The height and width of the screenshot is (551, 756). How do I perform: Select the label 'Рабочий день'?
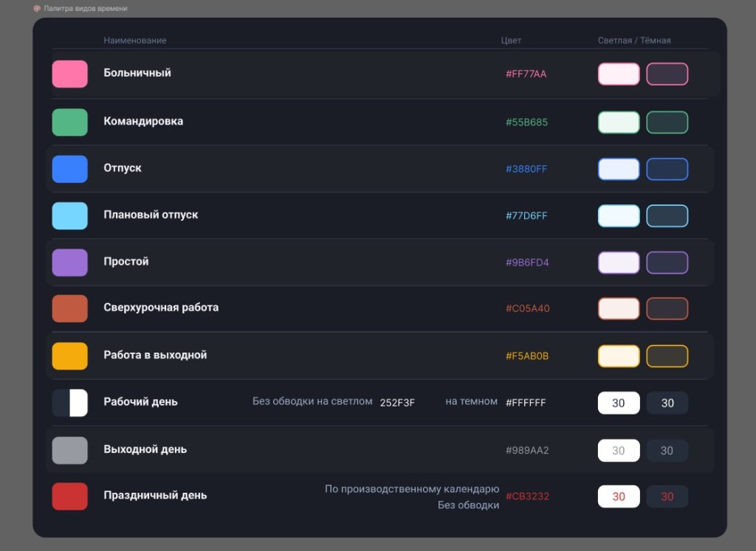click(140, 402)
